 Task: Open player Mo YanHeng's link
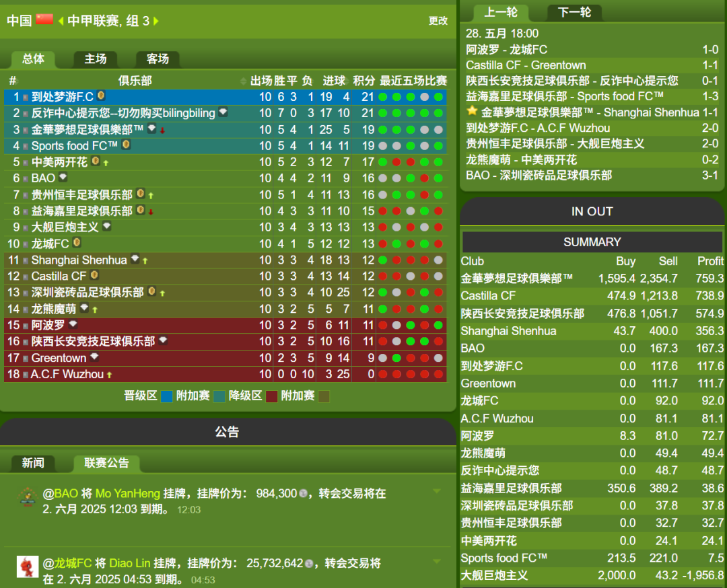128,493
